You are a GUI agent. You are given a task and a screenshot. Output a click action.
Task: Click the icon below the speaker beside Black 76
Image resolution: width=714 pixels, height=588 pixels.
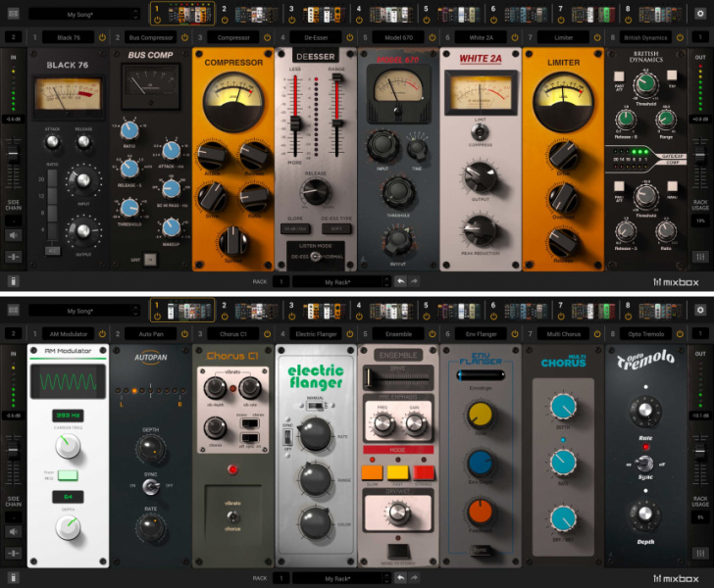pyautogui.click(x=13, y=257)
